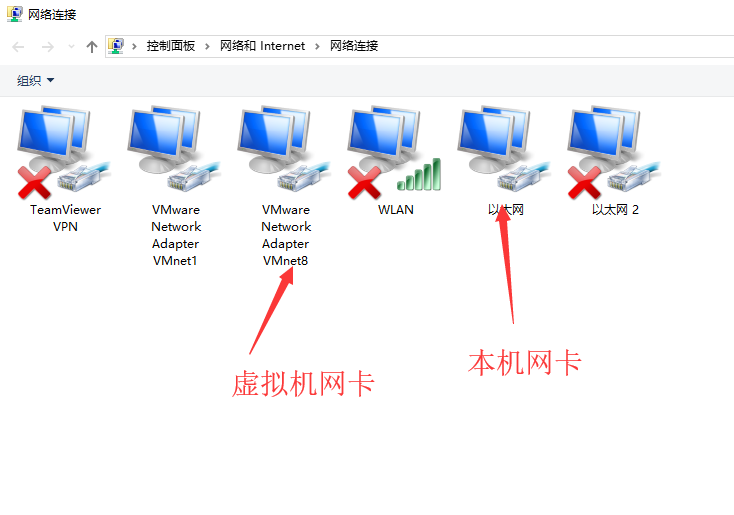
Task: Select the TeamViewer VPN adapter icon
Action: [64, 153]
